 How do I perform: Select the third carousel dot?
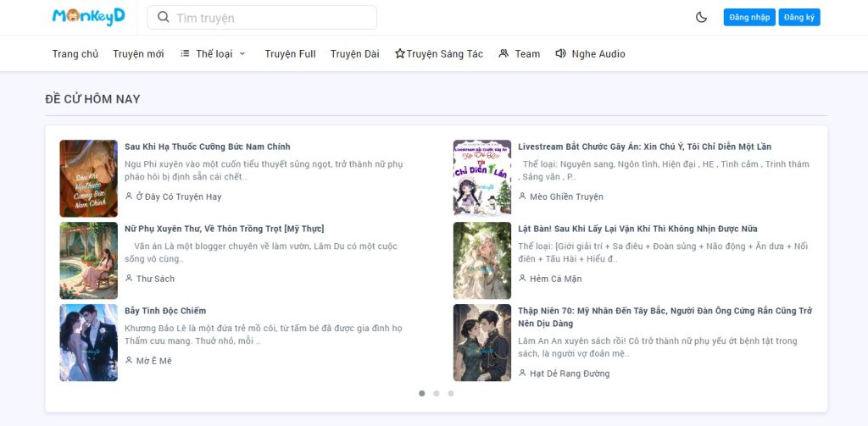[451, 393]
